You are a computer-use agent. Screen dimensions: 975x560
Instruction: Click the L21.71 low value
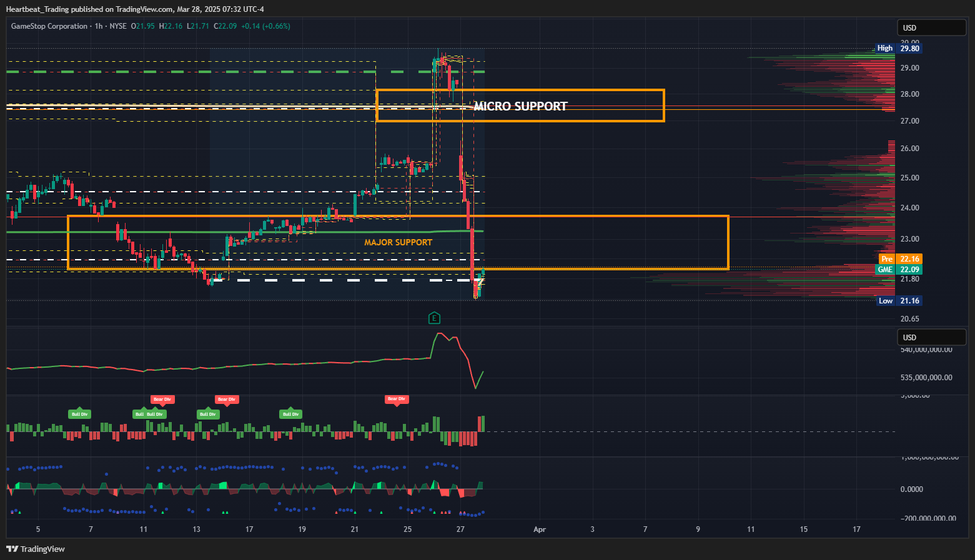[198, 26]
